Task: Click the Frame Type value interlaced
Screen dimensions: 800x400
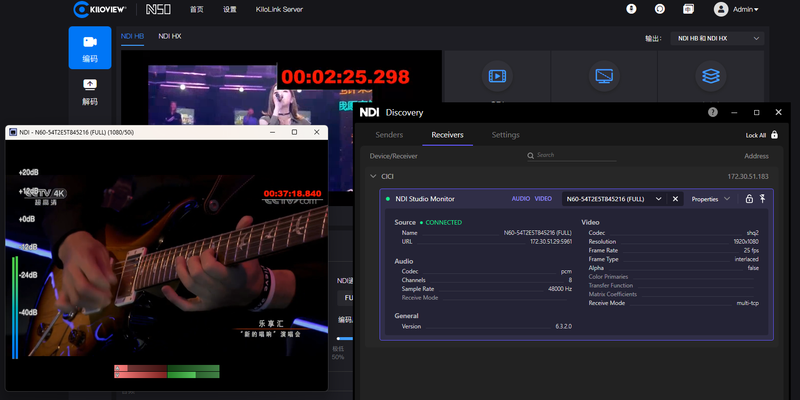Action: (747, 259)
